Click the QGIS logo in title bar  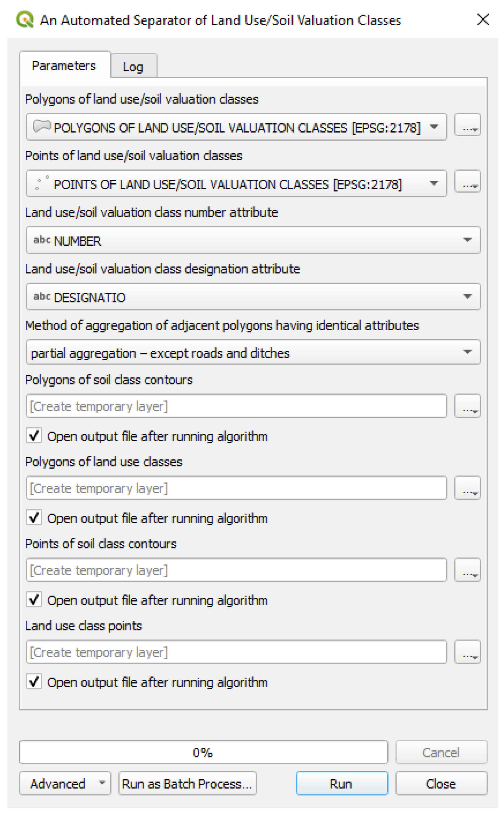pyautogui.click(x=25, y=19)
